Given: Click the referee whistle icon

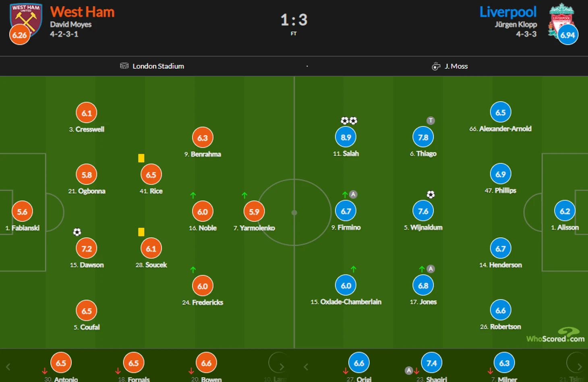Looking at the screenshot, I should click(436, 66).
